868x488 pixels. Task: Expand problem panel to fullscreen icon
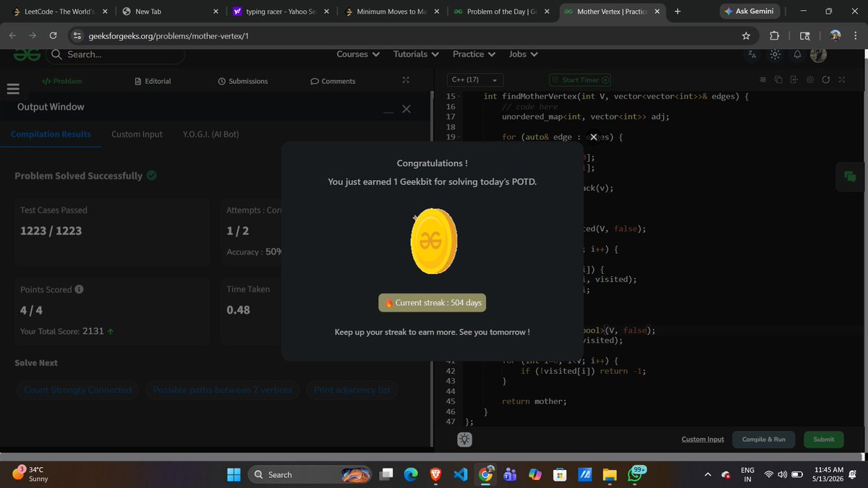click(406, 80)
